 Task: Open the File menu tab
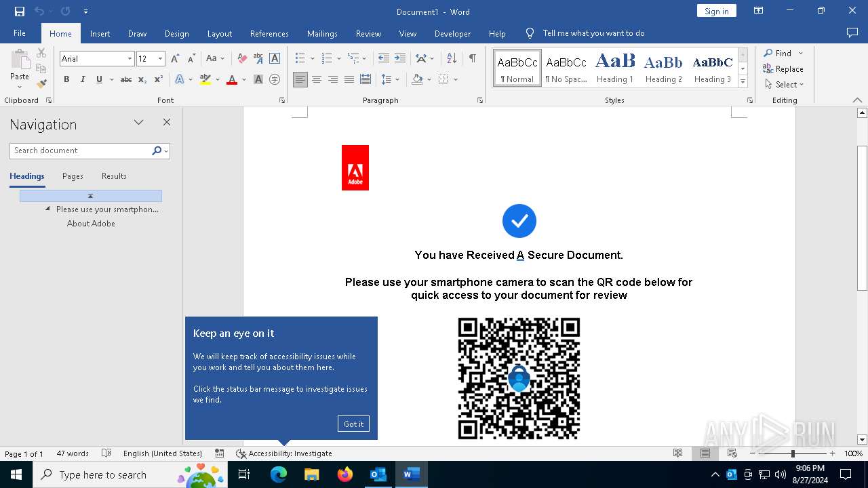click(x=20, y=33)
